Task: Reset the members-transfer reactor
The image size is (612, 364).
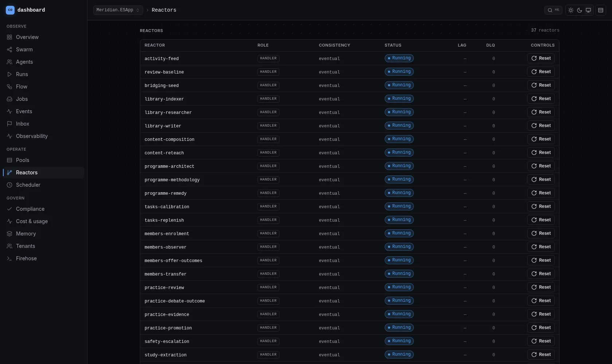Action: click(541, 274)
